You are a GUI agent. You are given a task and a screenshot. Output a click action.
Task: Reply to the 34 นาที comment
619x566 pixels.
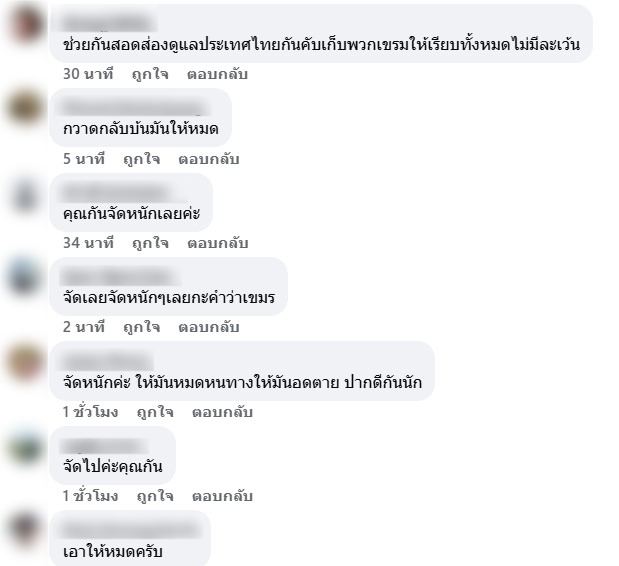(218, 243)
